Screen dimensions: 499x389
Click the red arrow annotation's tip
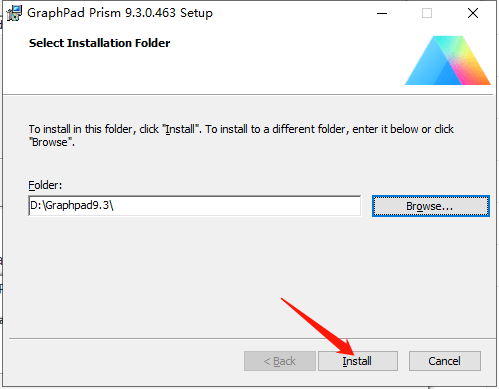click(353, 353)
